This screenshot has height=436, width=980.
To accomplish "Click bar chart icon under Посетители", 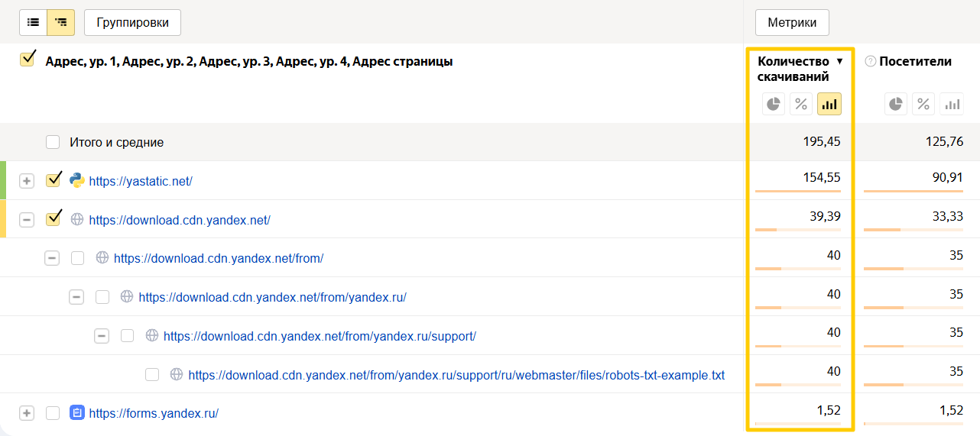I will (952, 104).
